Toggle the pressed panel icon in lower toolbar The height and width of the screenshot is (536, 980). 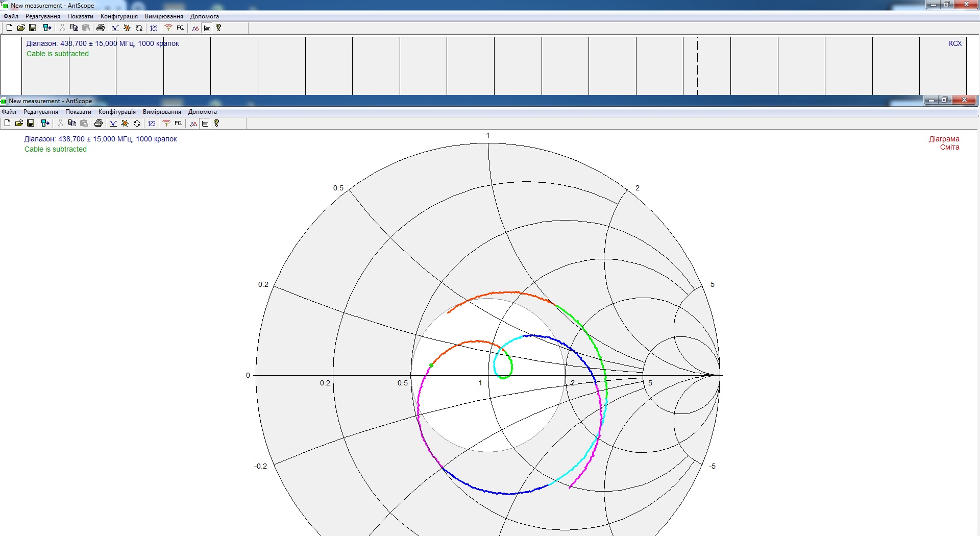(x=205, y=123)
